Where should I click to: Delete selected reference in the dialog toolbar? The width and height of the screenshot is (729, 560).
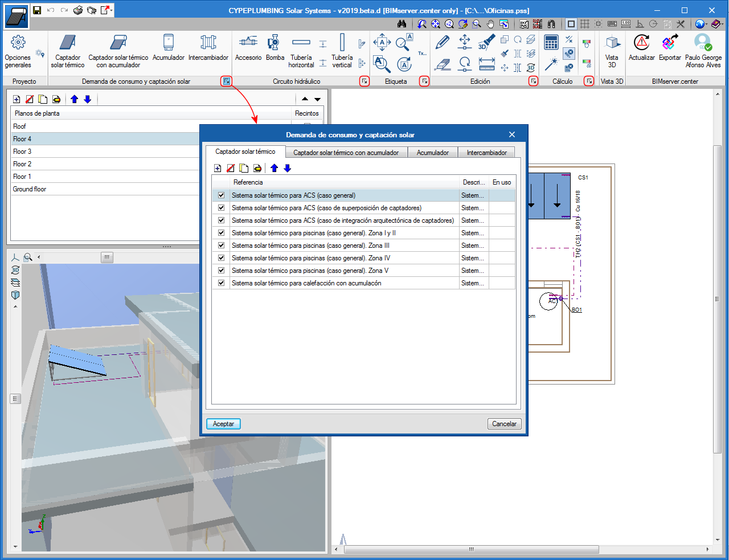(231, 168)
